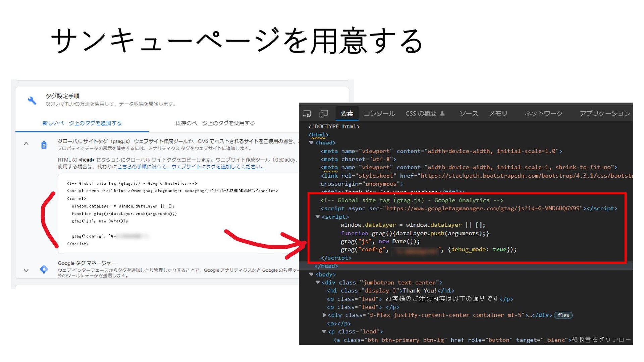Toggle device emulation icon in DevTools
The height and width of the screenshot is (362, 644).
pyautogui.click(x=324, y=114)
